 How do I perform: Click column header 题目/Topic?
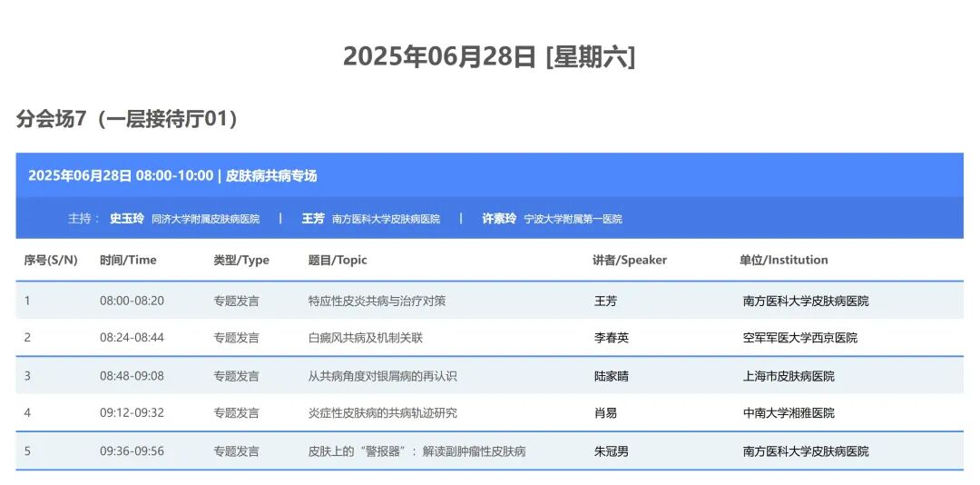(x=338, y=261)
